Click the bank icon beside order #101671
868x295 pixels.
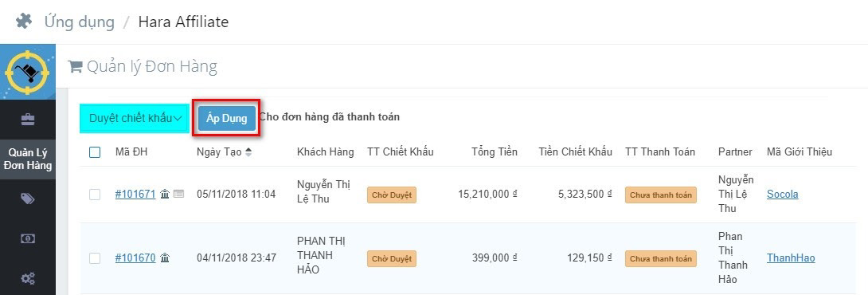coord(164,194)
